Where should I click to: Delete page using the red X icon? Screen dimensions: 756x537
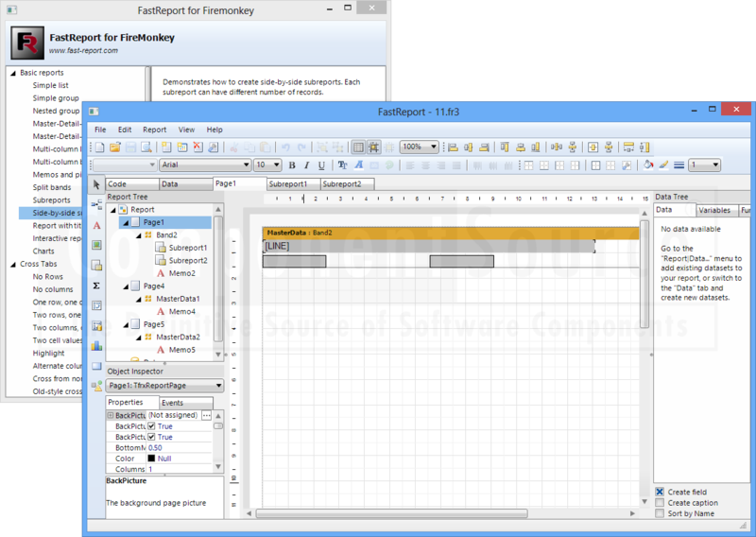(x=198, y=147)
